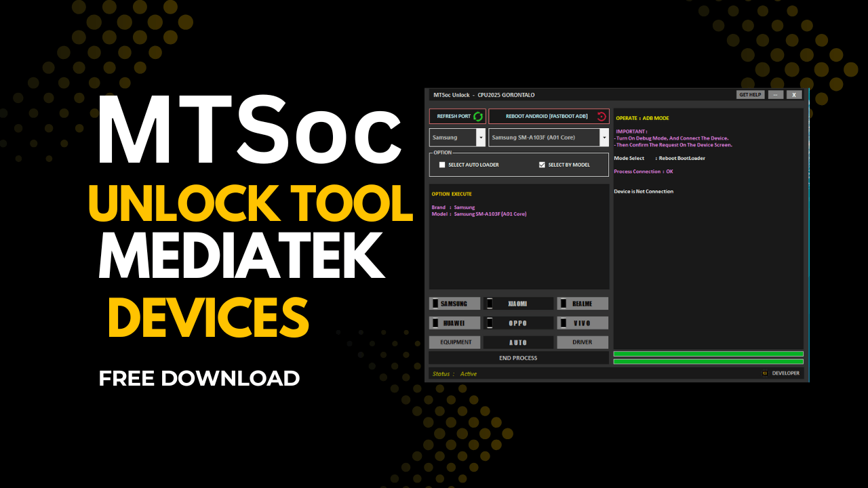868x488 pixels.
Task: Click Reboot Android [Fastboot ADB] button
Action: coord(549,117)
